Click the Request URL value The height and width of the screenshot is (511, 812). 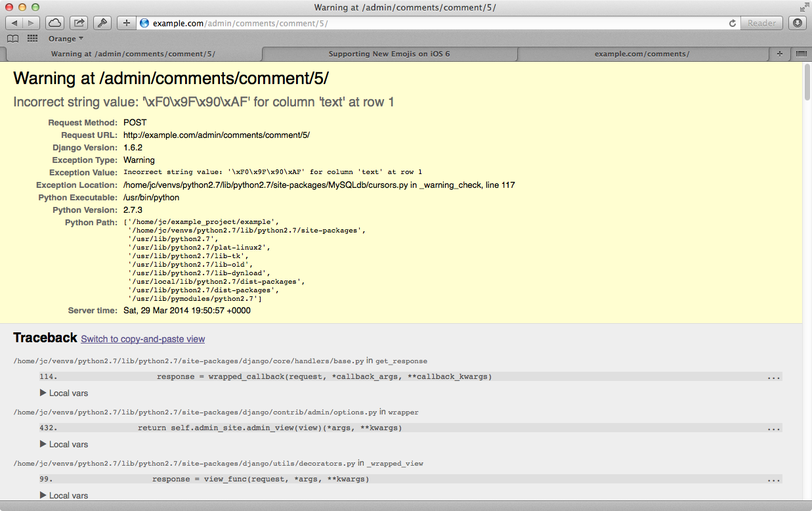coord(217,135)
